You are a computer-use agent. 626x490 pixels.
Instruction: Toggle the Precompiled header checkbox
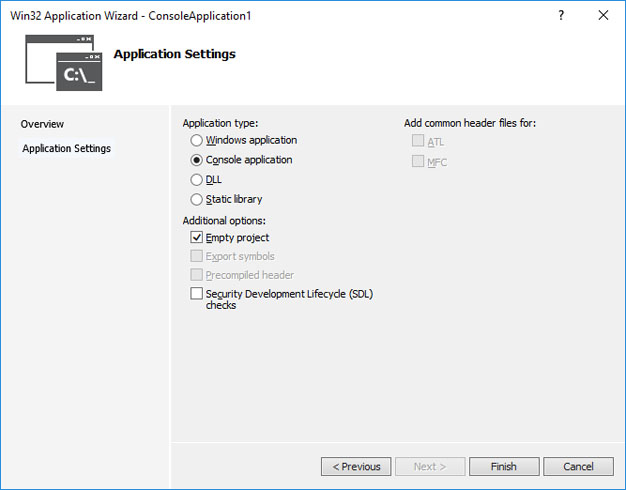click(x=196, y=275)
